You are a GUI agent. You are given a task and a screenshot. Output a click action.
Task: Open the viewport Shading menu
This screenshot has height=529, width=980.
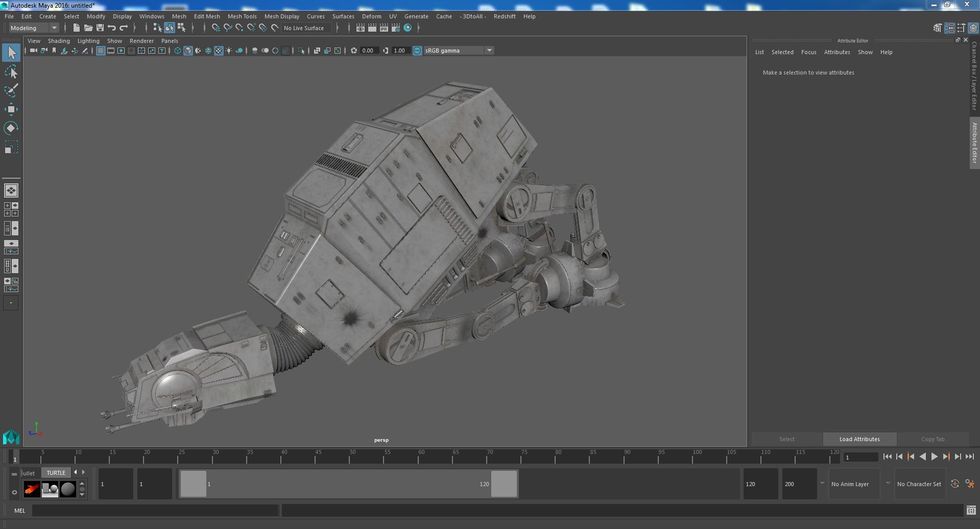point(59,41)
